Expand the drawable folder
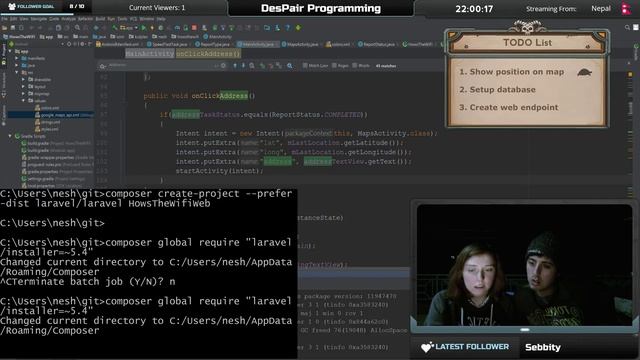Screen dimensions: 640x360 (x=23, y=80)
